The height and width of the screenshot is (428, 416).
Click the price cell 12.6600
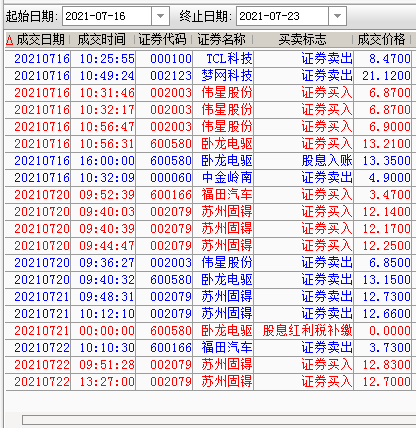click(x=383, y=314)
